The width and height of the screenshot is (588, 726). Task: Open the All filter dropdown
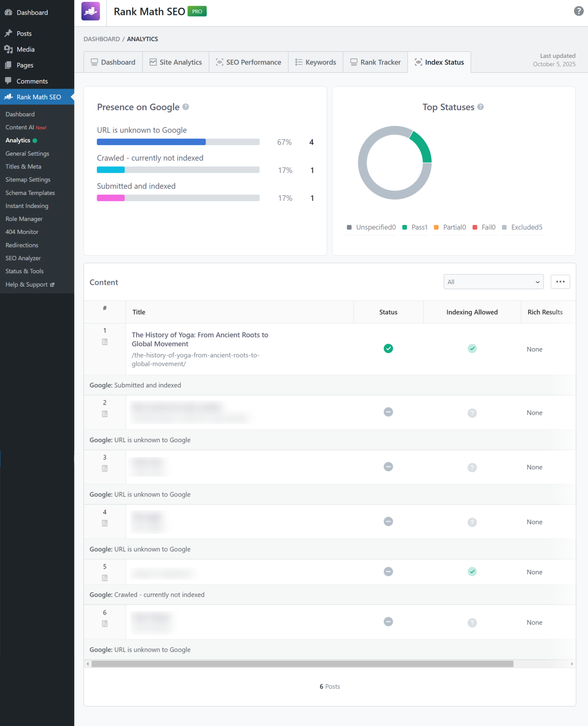[493, 282]
